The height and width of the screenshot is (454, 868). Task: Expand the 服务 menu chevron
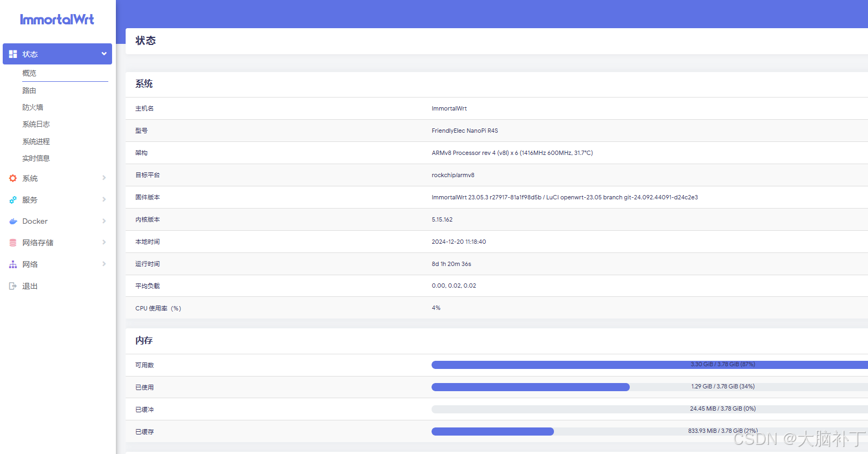click(x=104, y=199)
